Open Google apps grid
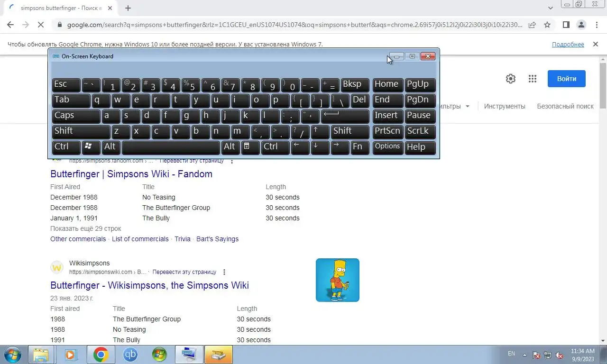 [x=533, y=79]
